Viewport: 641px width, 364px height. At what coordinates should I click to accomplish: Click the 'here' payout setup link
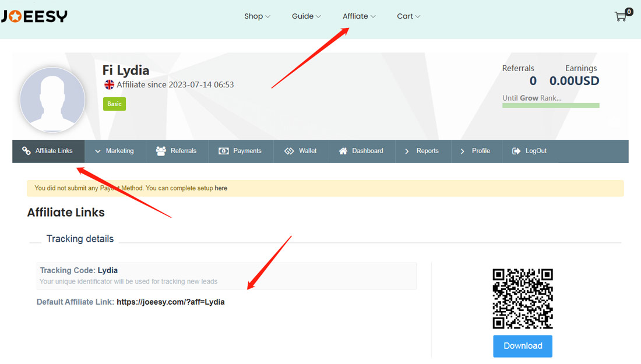click(221, 188)
